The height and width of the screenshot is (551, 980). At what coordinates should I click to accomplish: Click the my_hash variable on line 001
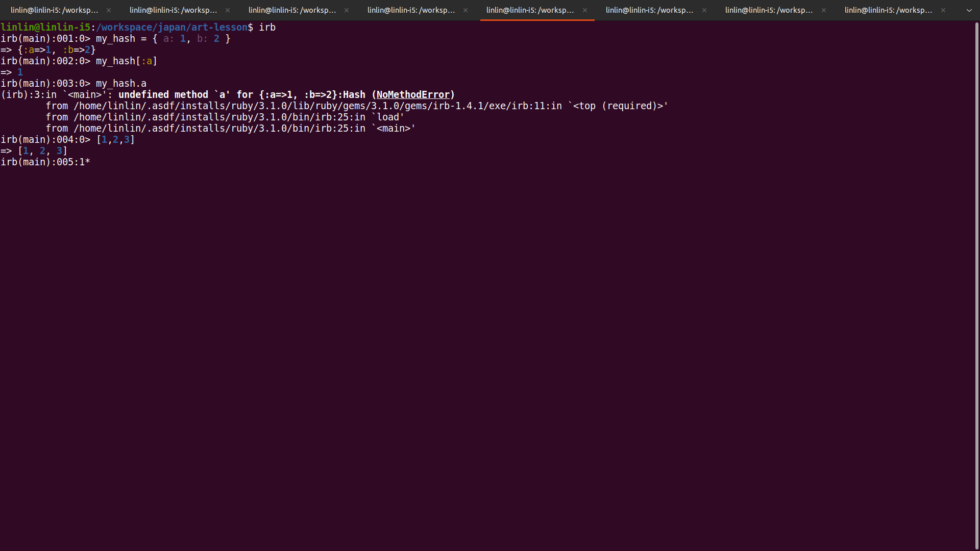pos(115,38)
